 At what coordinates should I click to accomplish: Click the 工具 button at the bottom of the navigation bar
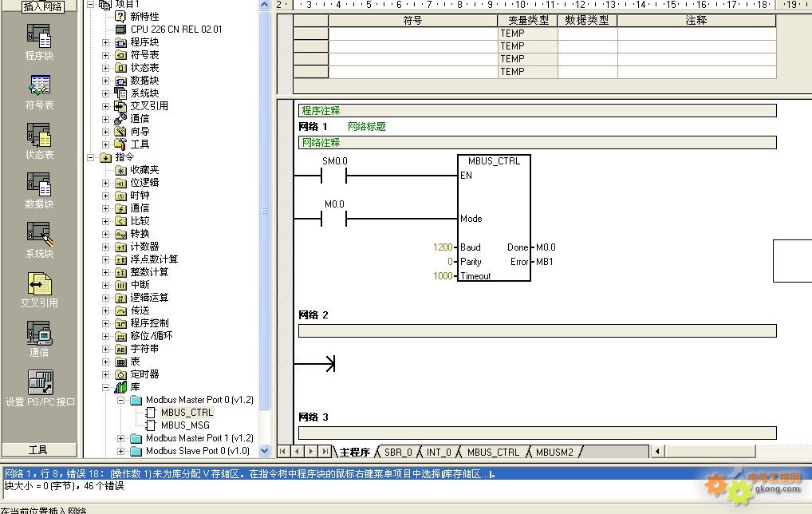(x=39, y=450)
